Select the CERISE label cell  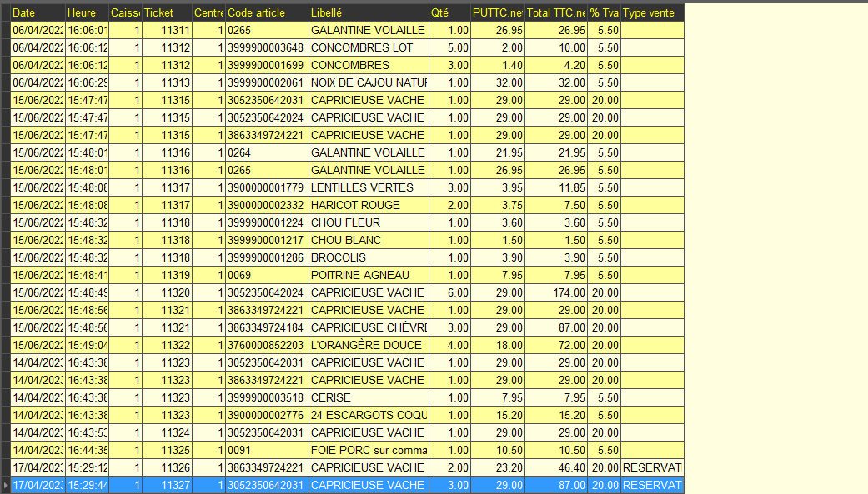369,397
